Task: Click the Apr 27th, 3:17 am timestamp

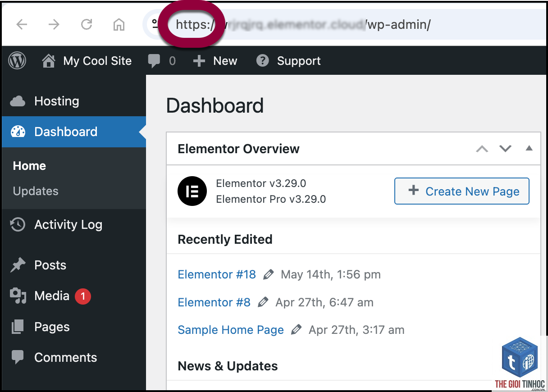Action: [x=356, y=330]
